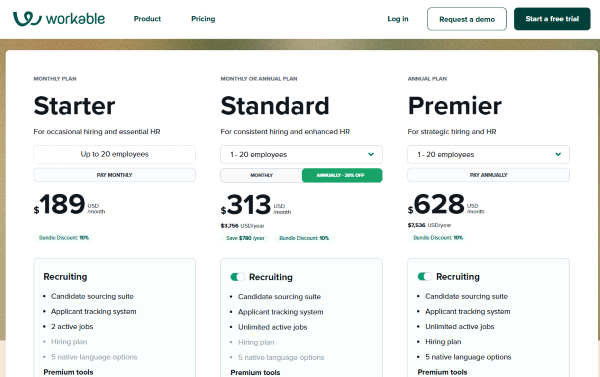The image size is (600, 377).
Task: Click 'Applicant tracking system' in Standard plan
Action: coord(280,312)
